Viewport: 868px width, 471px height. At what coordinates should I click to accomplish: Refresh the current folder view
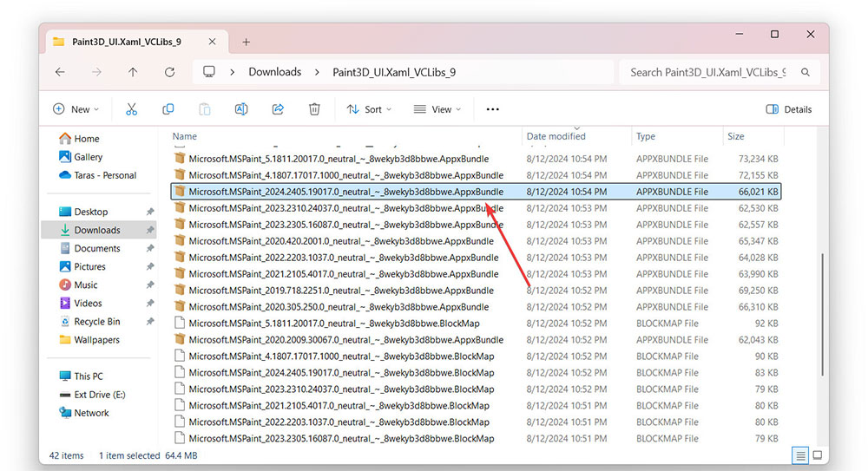169,72
